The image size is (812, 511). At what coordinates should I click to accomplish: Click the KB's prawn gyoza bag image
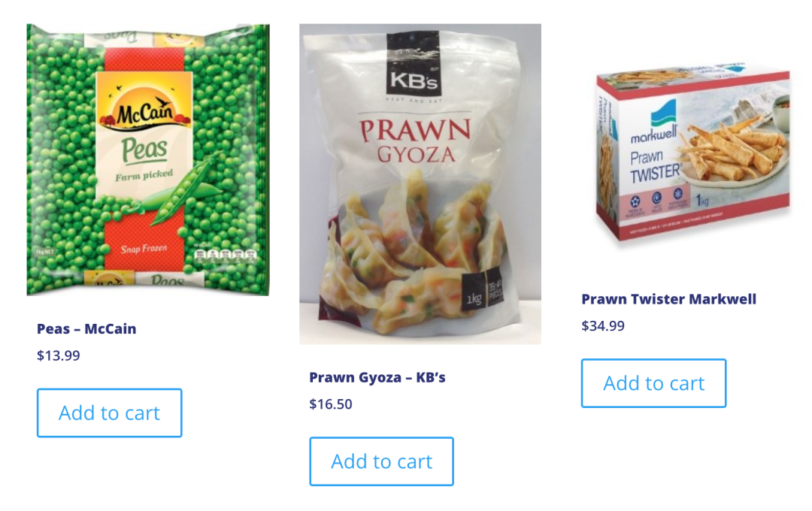click(420, 184)
